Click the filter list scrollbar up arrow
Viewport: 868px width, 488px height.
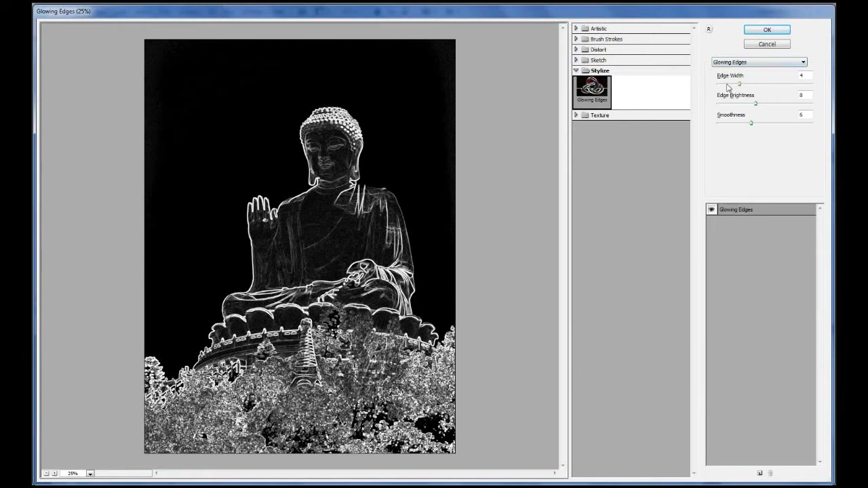click(694, 27)
